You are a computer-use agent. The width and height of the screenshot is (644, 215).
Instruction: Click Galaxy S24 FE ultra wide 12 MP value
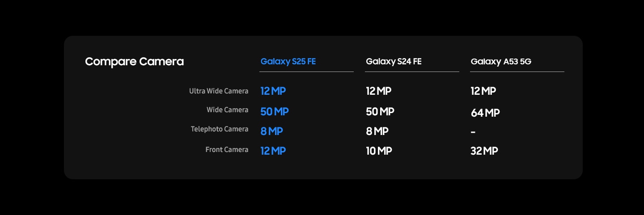point(378,91)
